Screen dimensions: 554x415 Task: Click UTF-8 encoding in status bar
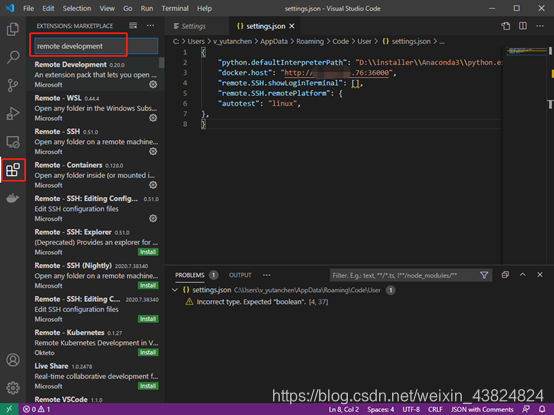pyautogui.click(x=411, y=409)
